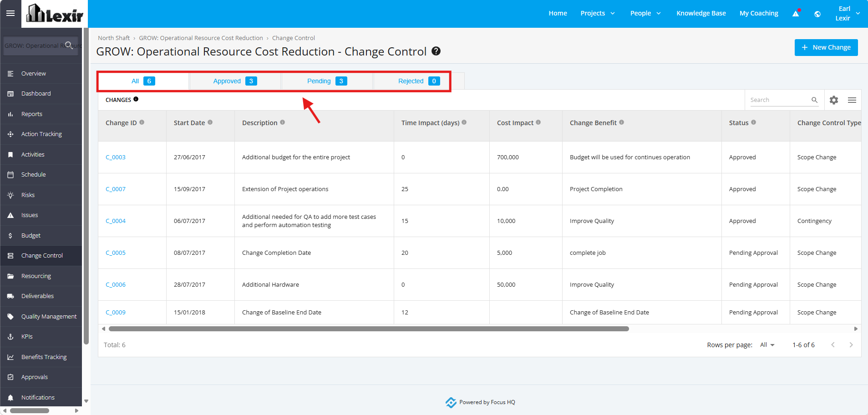
Task: Click the help question mark beside title
Action: click(436, 51)
